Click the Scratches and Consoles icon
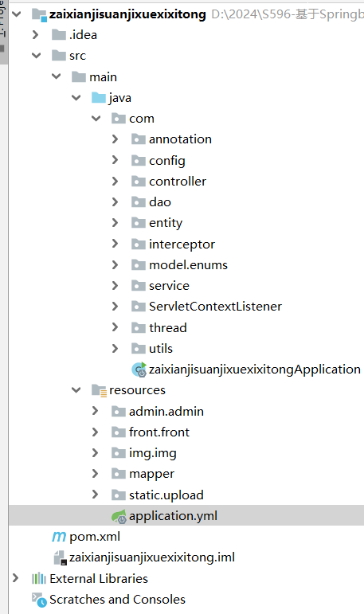 pos(39,600)
